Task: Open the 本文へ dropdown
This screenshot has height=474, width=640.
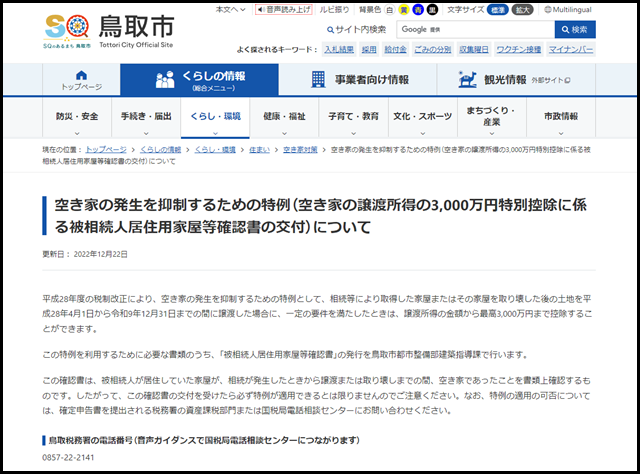Action: (x=231, y=9)
